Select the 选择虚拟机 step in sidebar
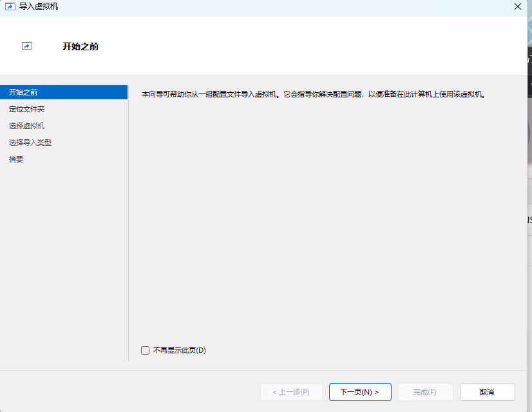The width and height of the screenshot is (532, 412). click(26, 126)
